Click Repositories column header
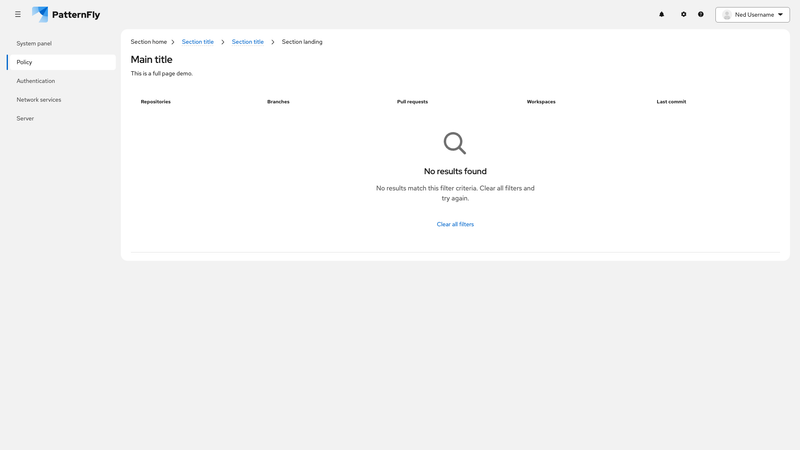800x450 pixels. pos(156,102)
